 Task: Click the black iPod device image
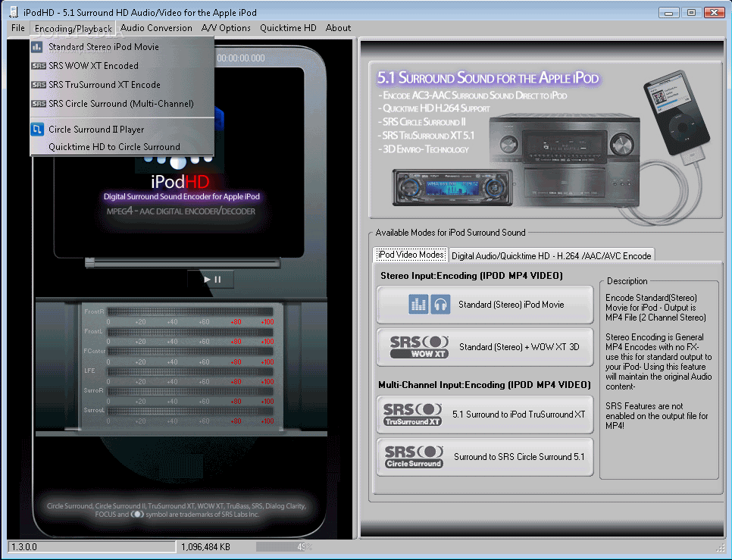pos(677,114)
